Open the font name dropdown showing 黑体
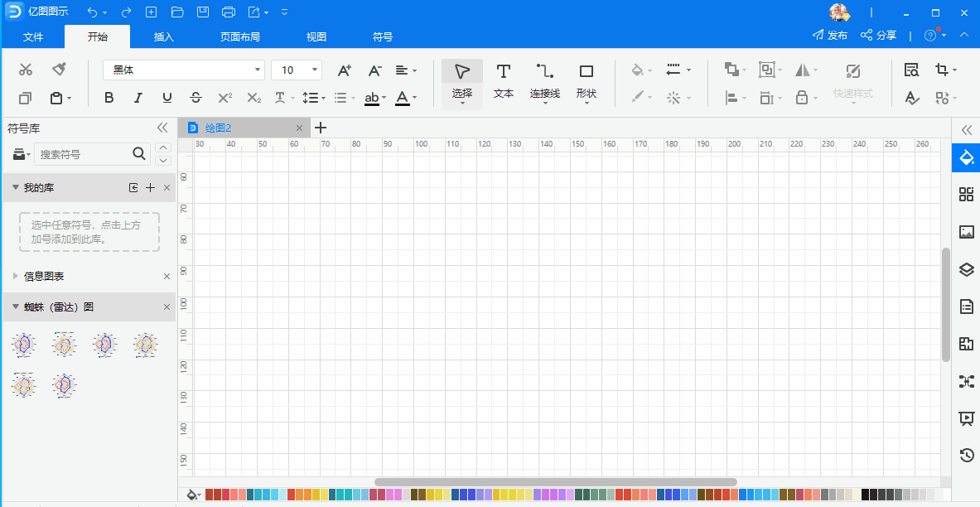 tap(184, 70)
